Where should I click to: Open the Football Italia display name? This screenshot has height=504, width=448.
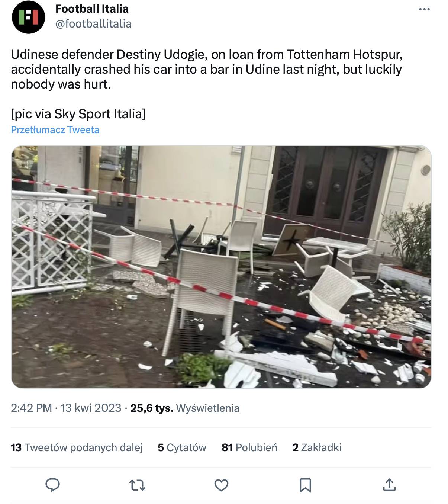tap(92, 9)
